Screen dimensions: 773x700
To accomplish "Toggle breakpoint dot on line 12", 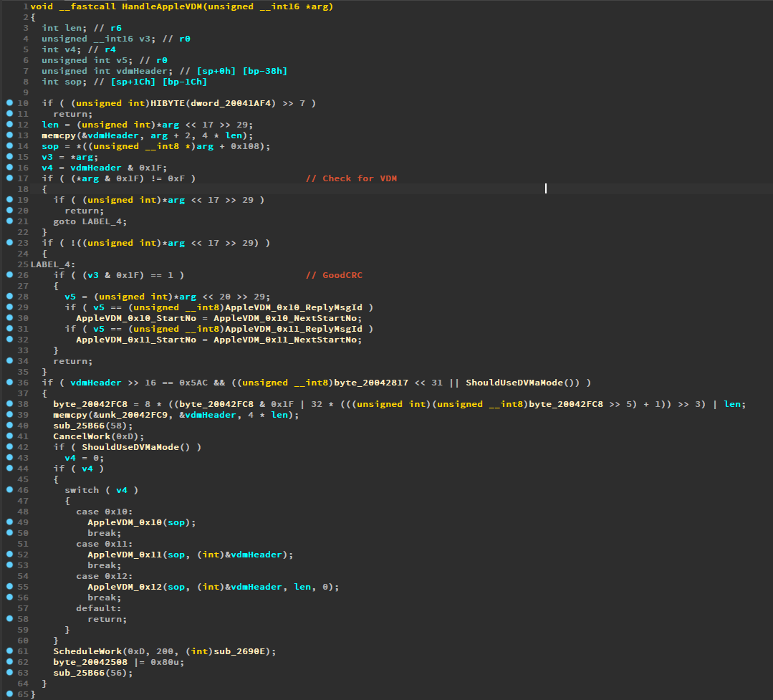I will click(x=9, y=124).
